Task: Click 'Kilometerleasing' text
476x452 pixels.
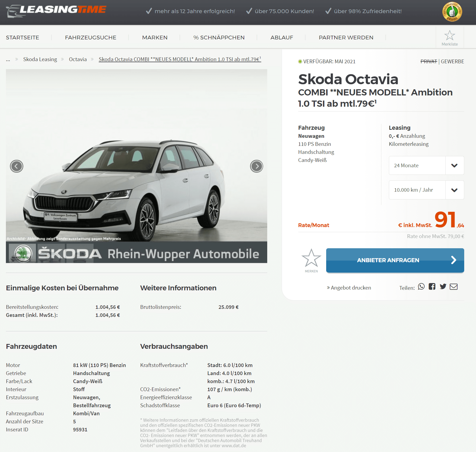Action: coord(409,144)
